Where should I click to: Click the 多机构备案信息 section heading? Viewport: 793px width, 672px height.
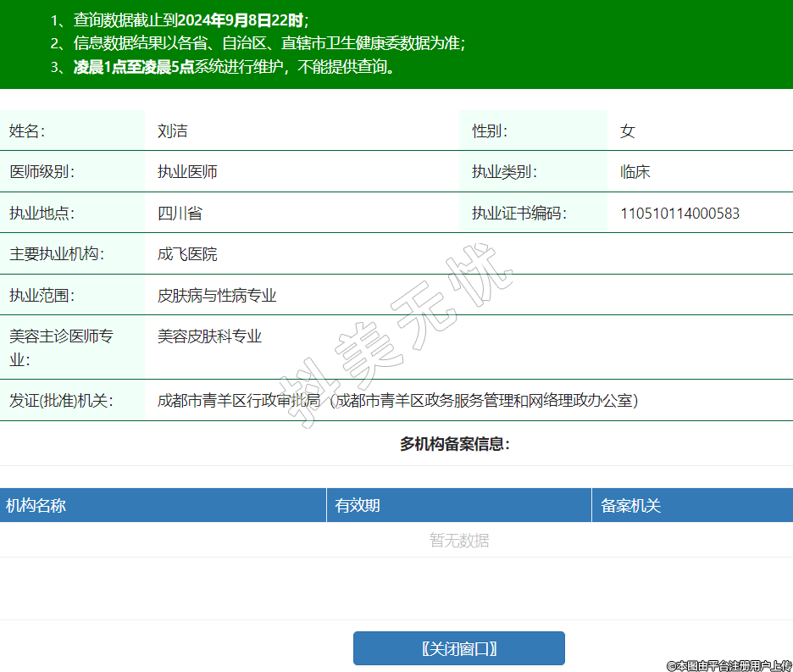click(x=455, y=444)
